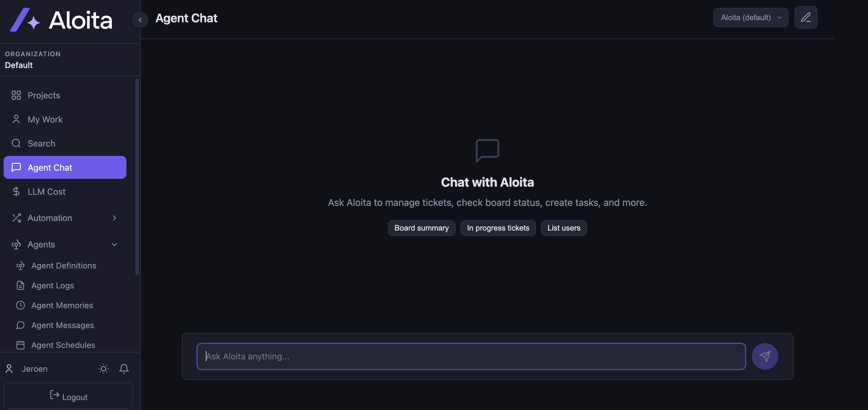This screenshot has width=868, height=410.
Task: Click the List users suggestion
Action: tap(564, 228)
